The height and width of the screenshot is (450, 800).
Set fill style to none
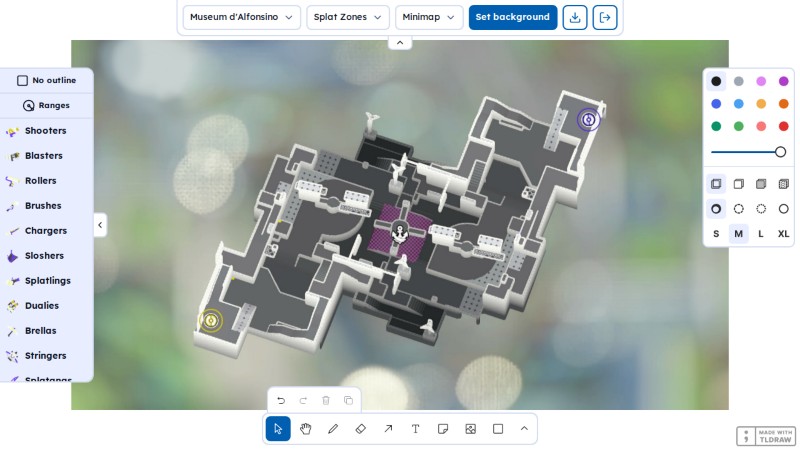click(x=716, y=184)
